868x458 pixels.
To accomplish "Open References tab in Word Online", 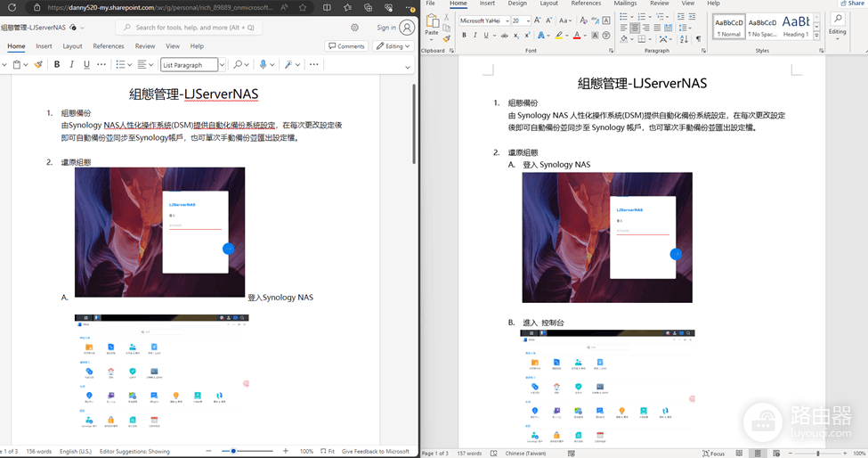I will click(x=109, y=46).
